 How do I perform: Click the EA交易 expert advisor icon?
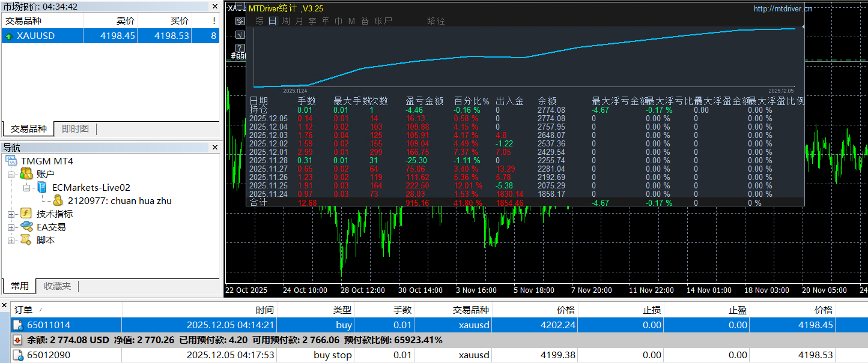click(26, 227)
